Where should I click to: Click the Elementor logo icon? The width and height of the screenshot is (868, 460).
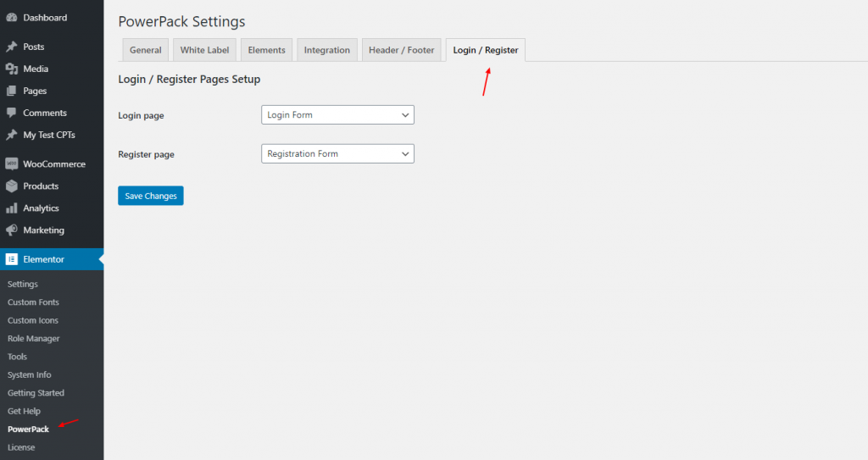point(12,259)
